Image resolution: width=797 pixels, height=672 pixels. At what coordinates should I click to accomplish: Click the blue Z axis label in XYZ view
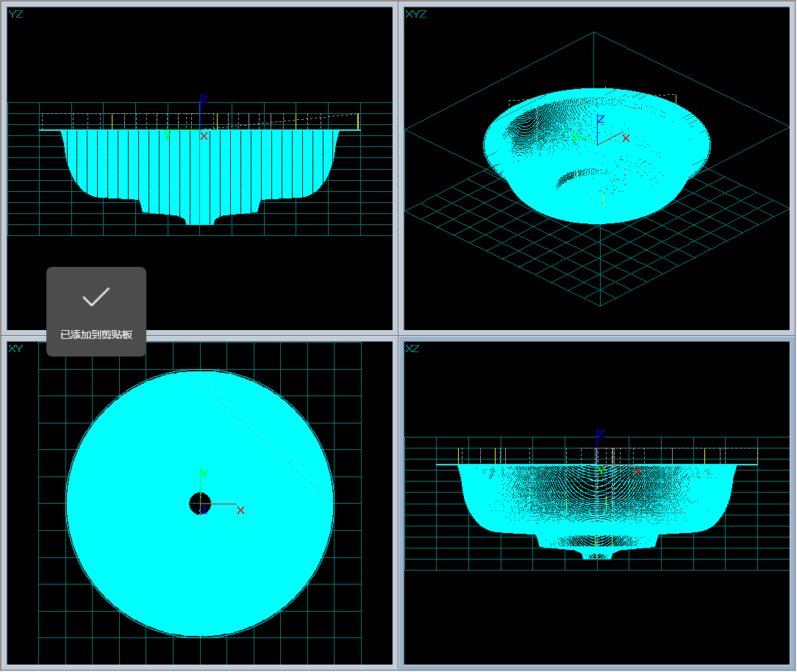(x=601, y=119)
